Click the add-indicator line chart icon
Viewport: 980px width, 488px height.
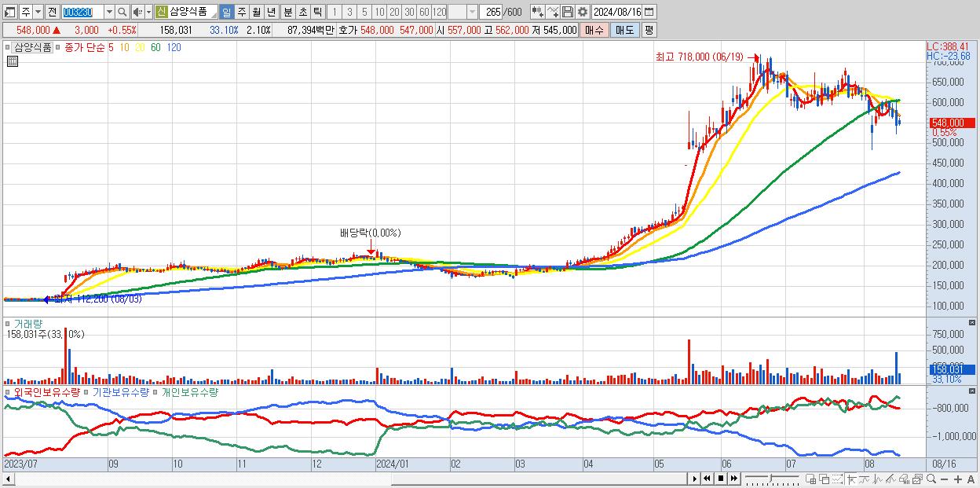coord(553,12)
